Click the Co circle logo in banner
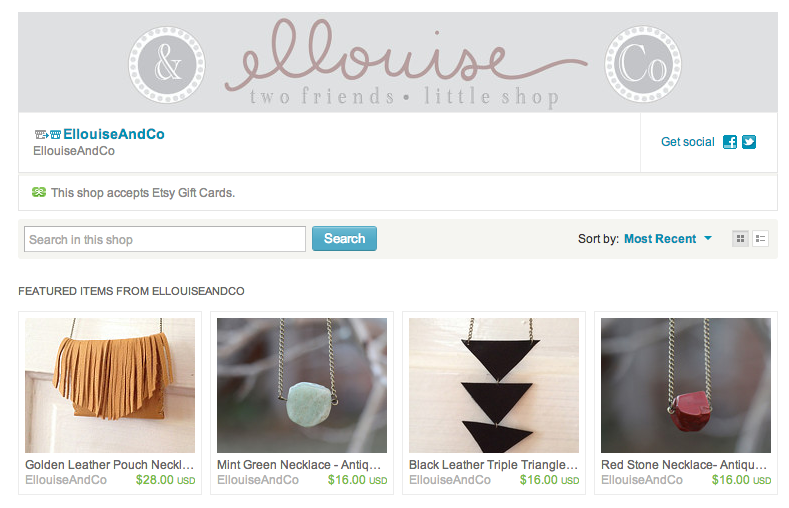The height and width of the screenshot is (508, 789). [643, 65]
